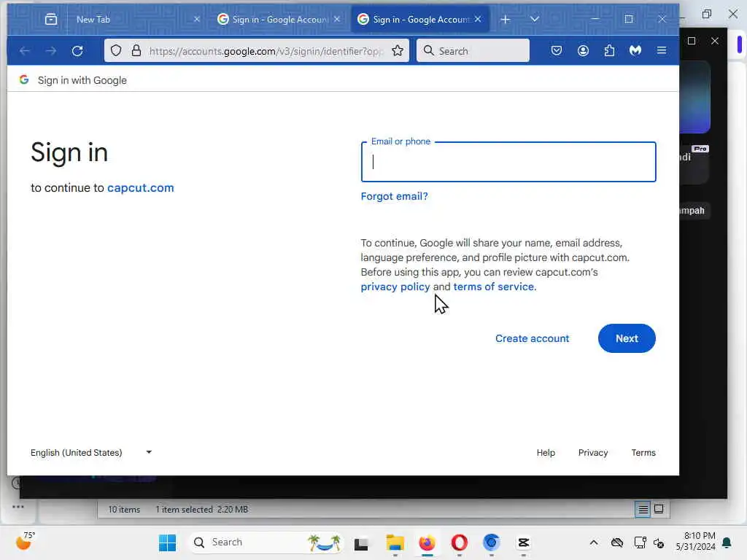Open blue circular browser taskbar icon
Image resolution: width=747 pixels, height=560 pixels.
click(x=491, y=542)
